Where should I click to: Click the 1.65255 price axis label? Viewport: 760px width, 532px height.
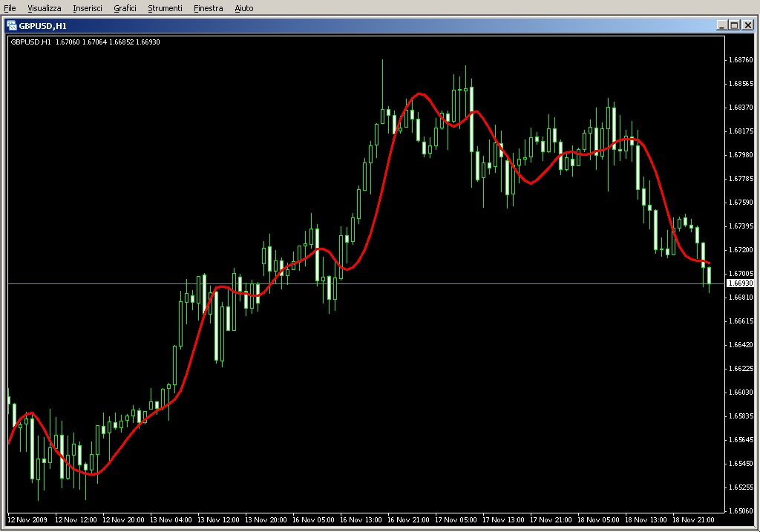tap(741, 487)
